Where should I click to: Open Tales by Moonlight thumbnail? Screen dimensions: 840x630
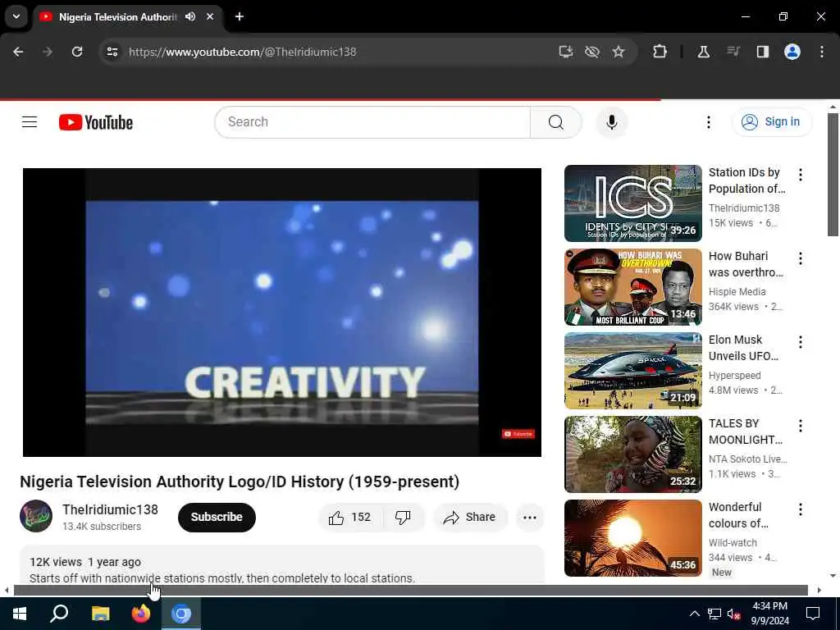pyautogui.click(x=632, y=454)
